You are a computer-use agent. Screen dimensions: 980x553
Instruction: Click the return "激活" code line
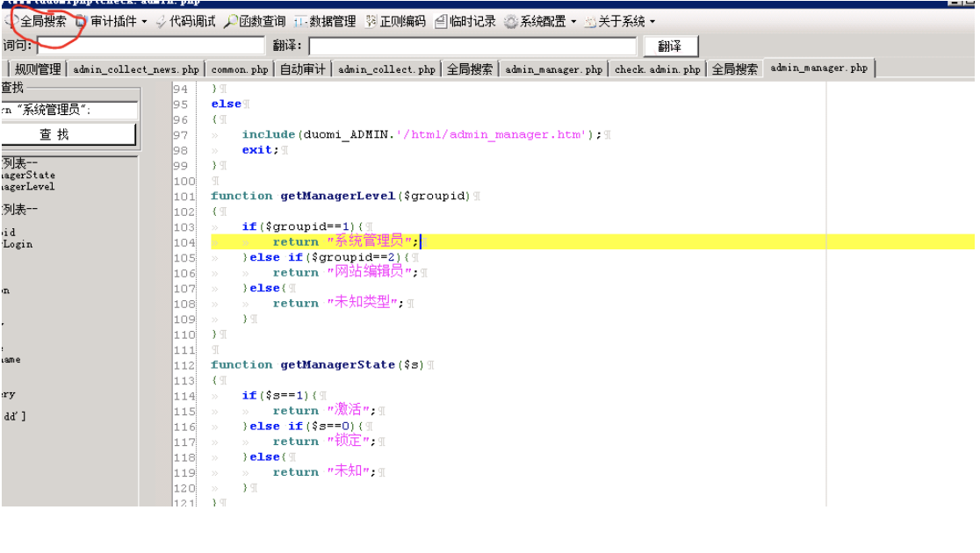point(324,411)
